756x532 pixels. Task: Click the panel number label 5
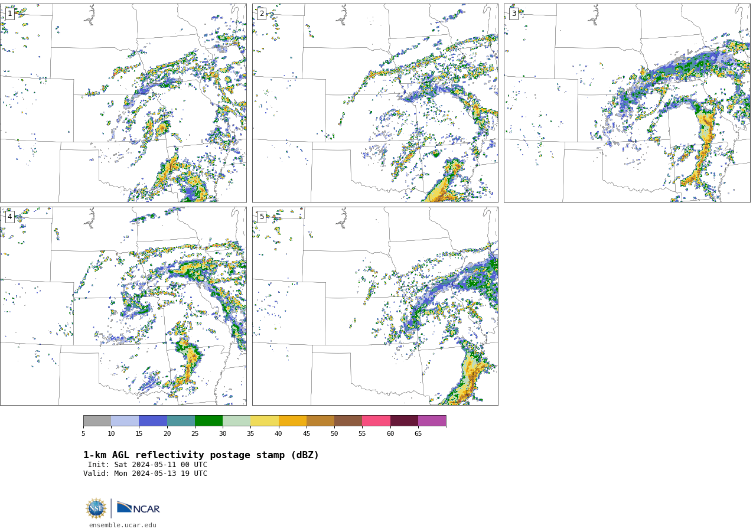pyautogui.click(x=262, y=217)
